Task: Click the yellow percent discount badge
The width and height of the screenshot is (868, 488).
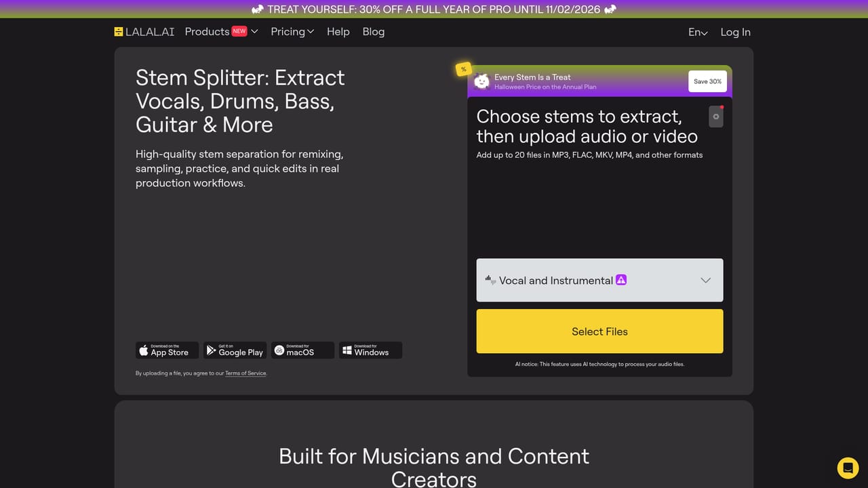Action: 464,69
